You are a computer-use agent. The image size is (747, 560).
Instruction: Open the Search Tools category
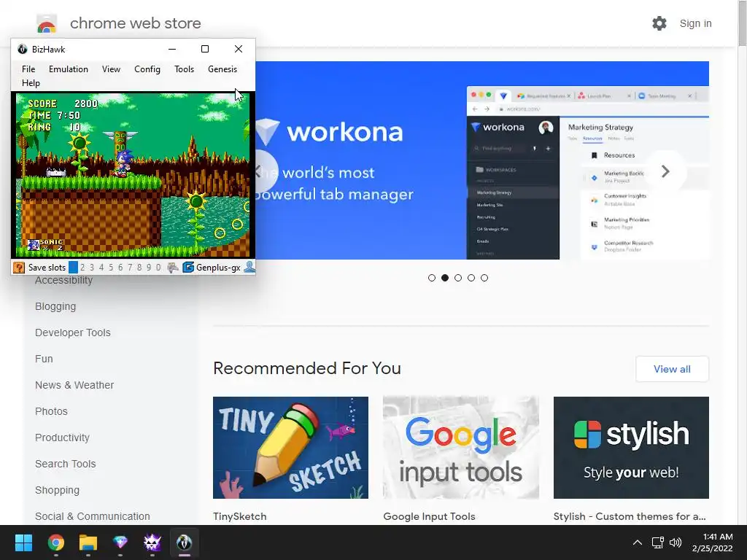point(65,463)
